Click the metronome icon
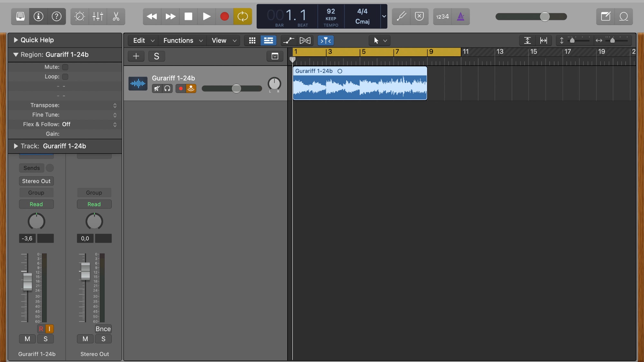644x362 pixels. point(460,16)
